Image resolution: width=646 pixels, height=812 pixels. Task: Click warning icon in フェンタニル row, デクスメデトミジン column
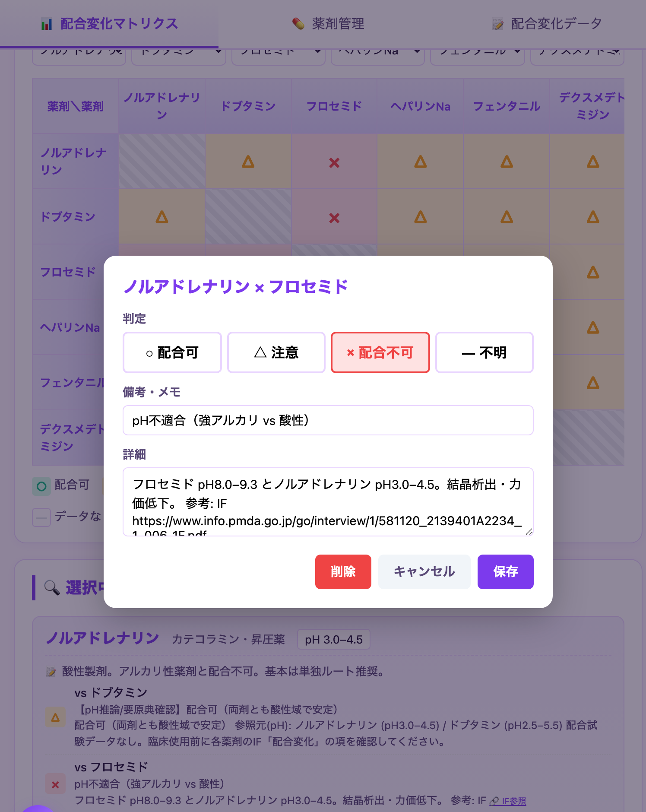593,383
